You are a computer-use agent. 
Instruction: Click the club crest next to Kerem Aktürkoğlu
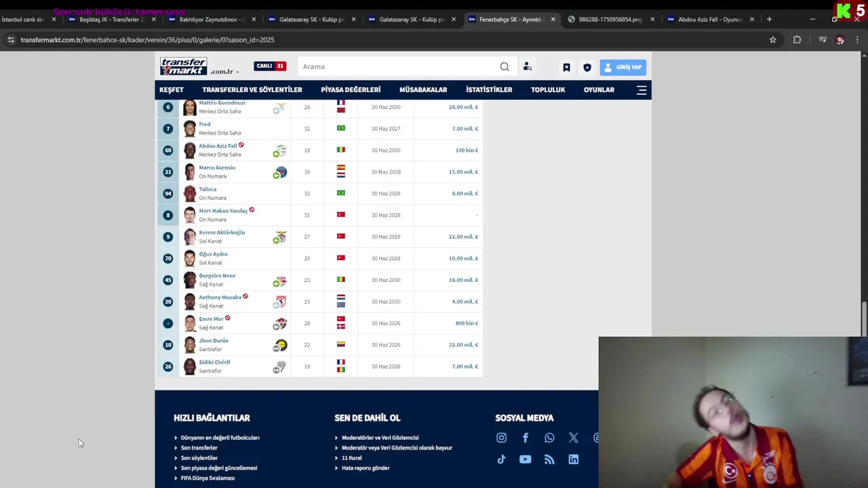tap(280, 237)
